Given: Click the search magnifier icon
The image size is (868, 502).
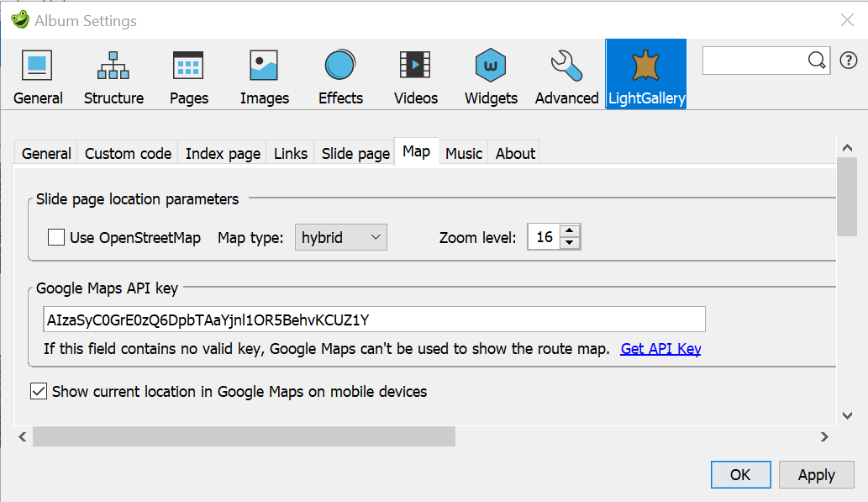Looking at the screenshot, I should click(816, 61).
